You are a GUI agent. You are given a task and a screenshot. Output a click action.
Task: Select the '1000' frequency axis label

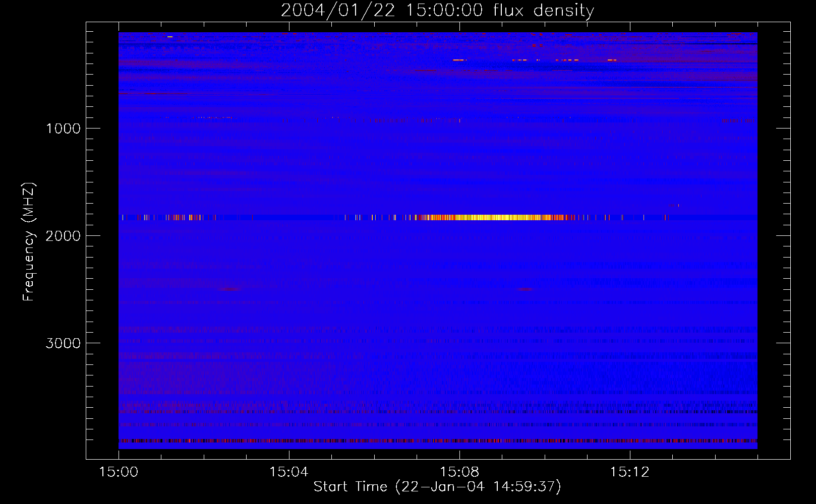[x=63, y=129]
